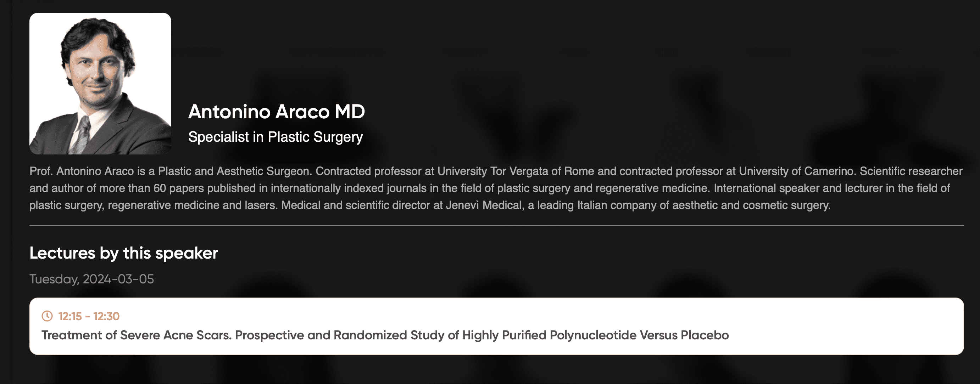Select the Antonino Araco MD name heading
980x384 pixels.
(x=277, y=112)
